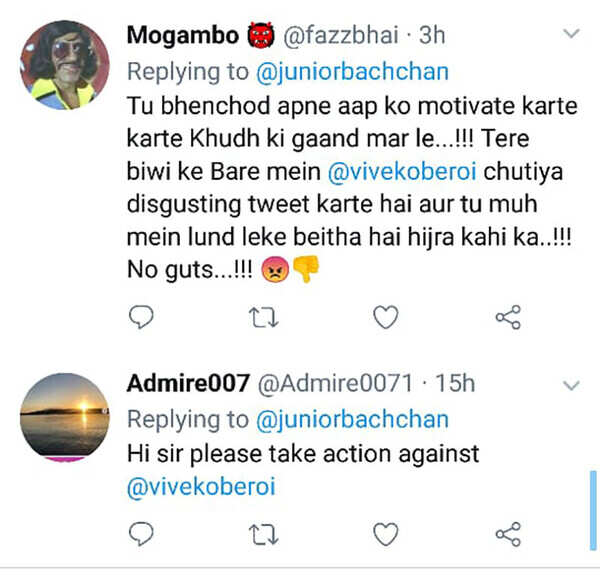This screenshot has width=600, height=575.
Task: Click the @fazzbhai handle
Action: [338, 36]
